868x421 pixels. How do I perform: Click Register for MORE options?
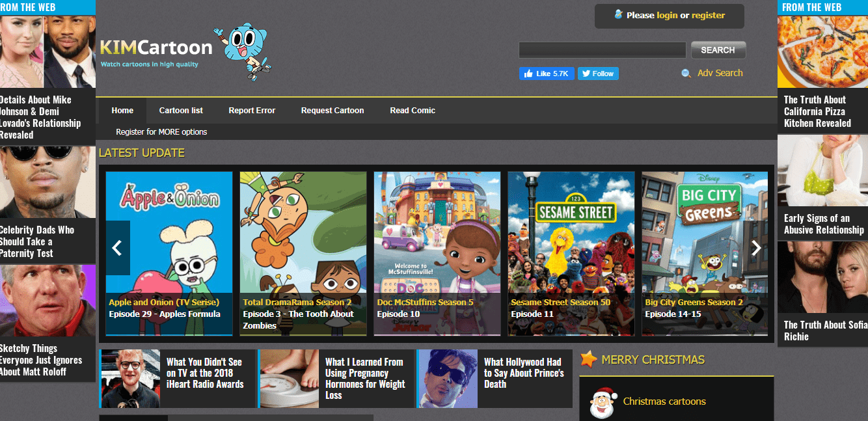click(x=161, y=131)
